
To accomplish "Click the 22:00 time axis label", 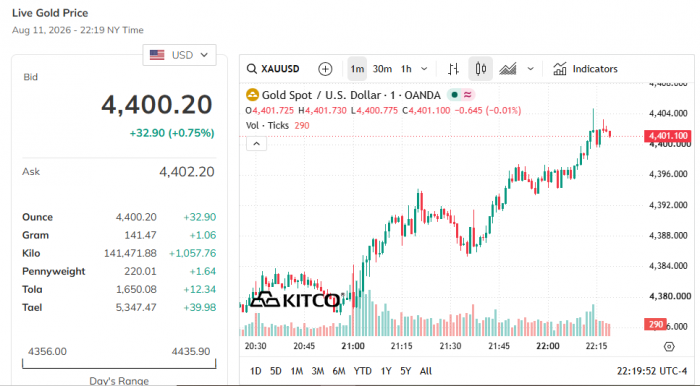I will click(x=548, y=346).
